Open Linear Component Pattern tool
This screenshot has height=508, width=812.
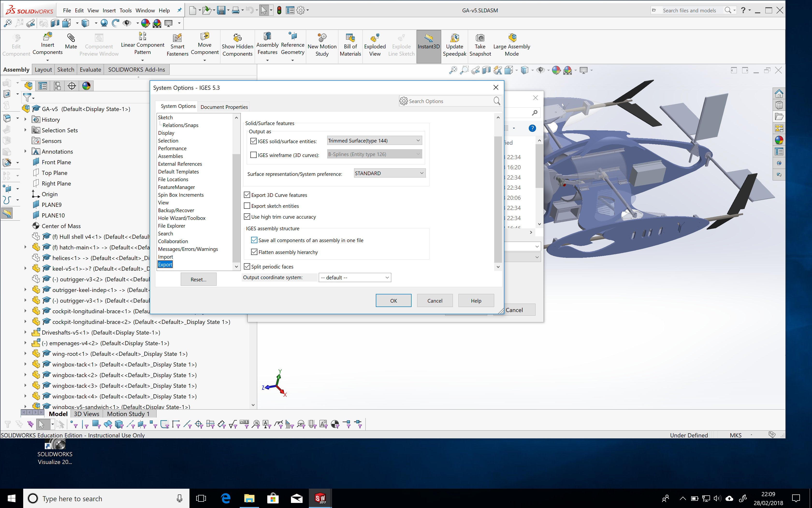tap(142, 44)
